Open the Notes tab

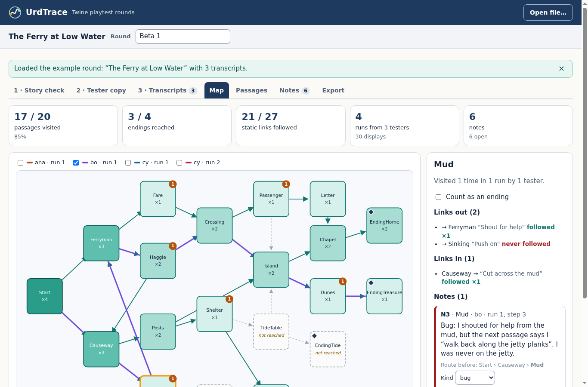point(294,90)
